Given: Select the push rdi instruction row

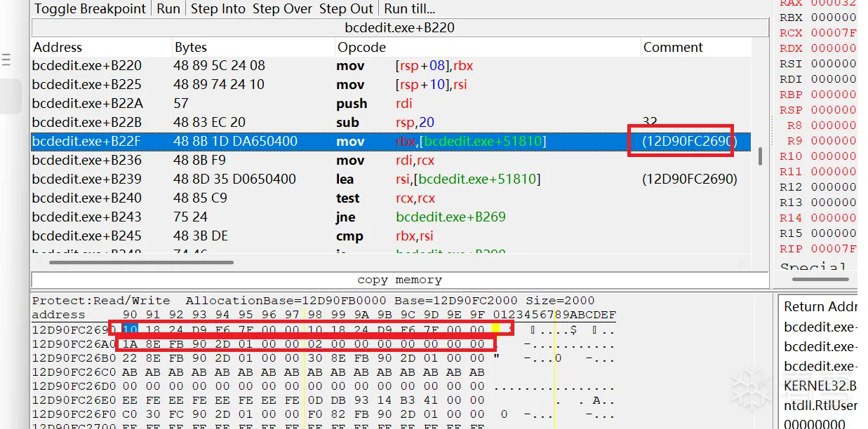Looking at the screenshot, I should (392, 104).
